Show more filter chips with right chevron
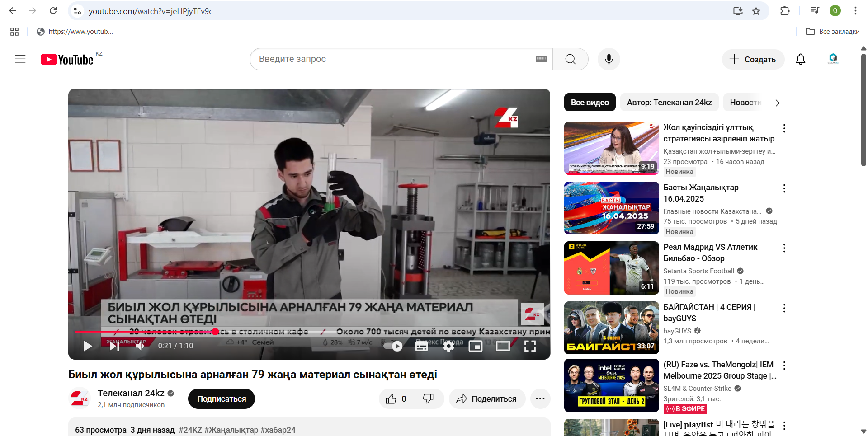 tap(778, 103)
